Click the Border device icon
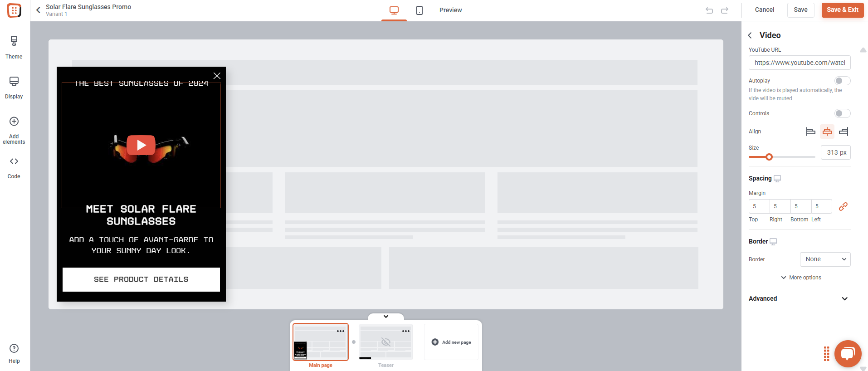 click(774, 242)
